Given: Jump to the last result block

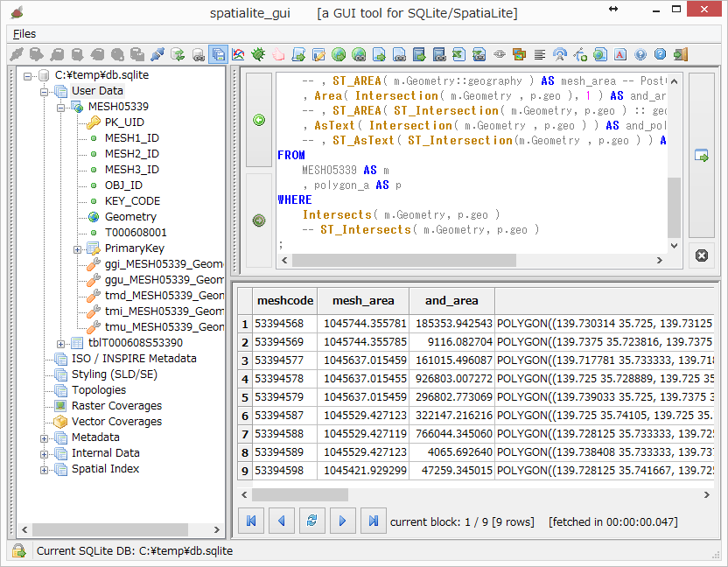Looking at the screenshot, I should coord(374,521).
